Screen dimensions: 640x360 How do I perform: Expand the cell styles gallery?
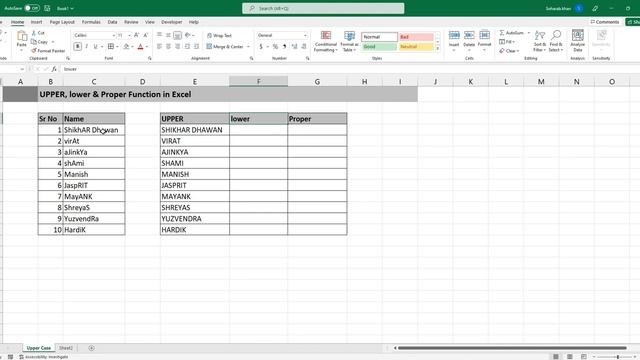438,49
